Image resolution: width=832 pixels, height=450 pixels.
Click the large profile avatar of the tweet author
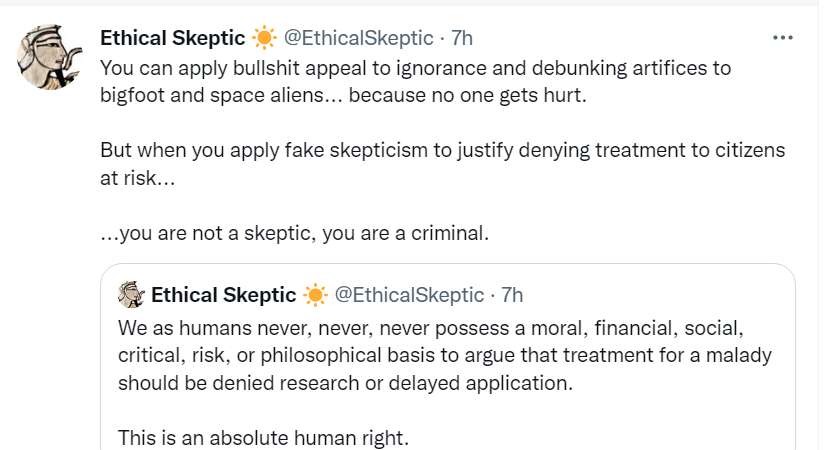[48, 57]
